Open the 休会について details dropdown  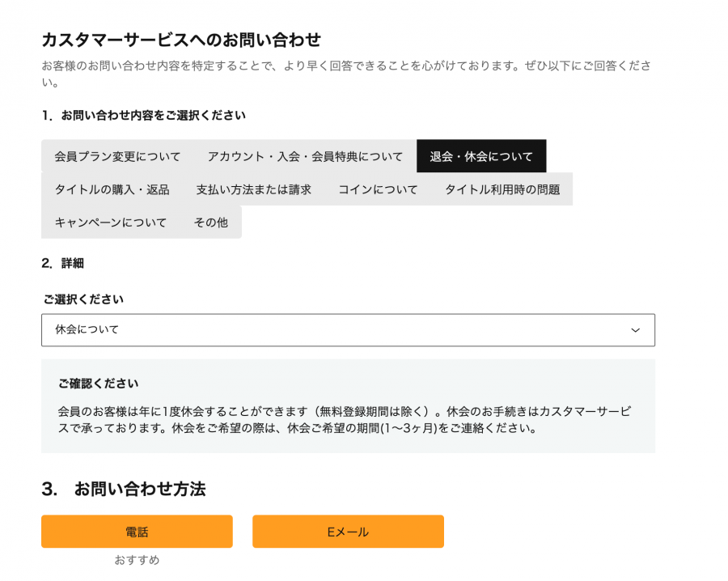pyautogui.click(x=348, y=329)
